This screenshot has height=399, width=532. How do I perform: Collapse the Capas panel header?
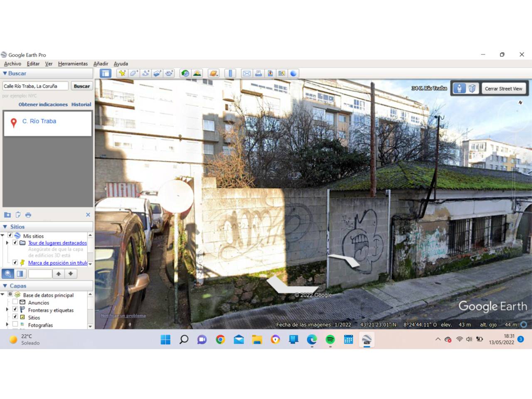point(5,286)
